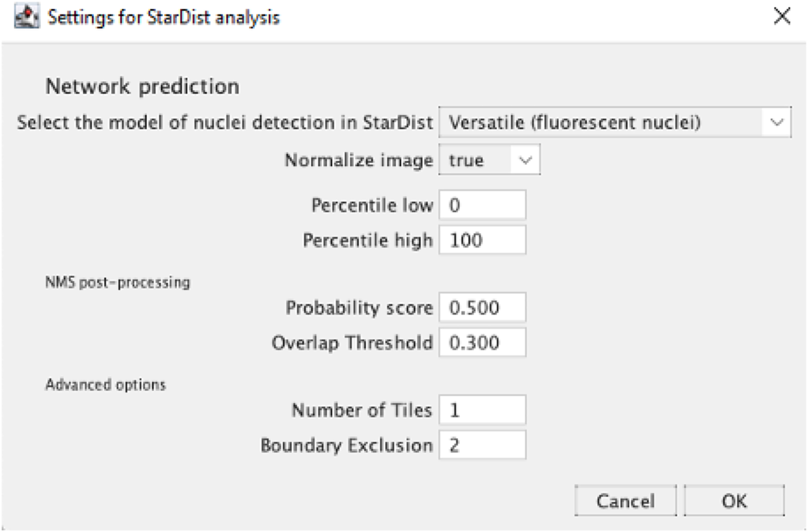This screenshot has height=532, width=808.
Task: Focus the Boundary Exclusion input
Action: tap(482, 445)
